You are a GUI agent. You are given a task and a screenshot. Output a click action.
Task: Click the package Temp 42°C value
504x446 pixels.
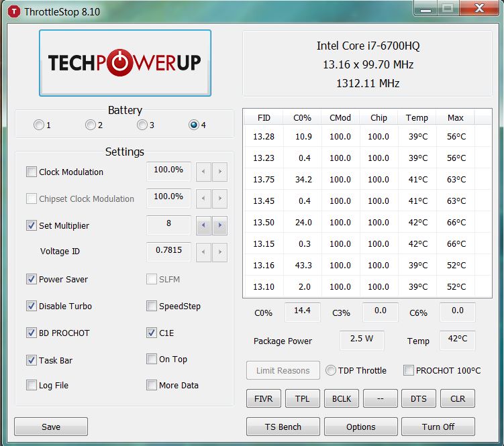458,339
